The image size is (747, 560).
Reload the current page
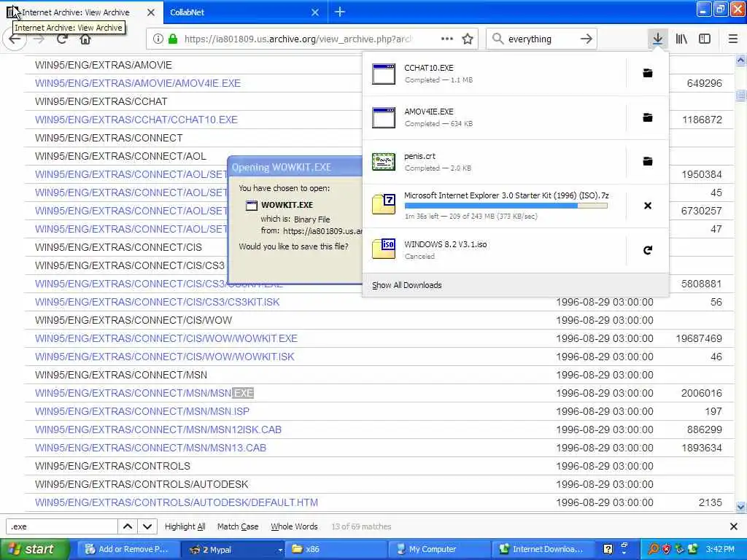(62, 39)
